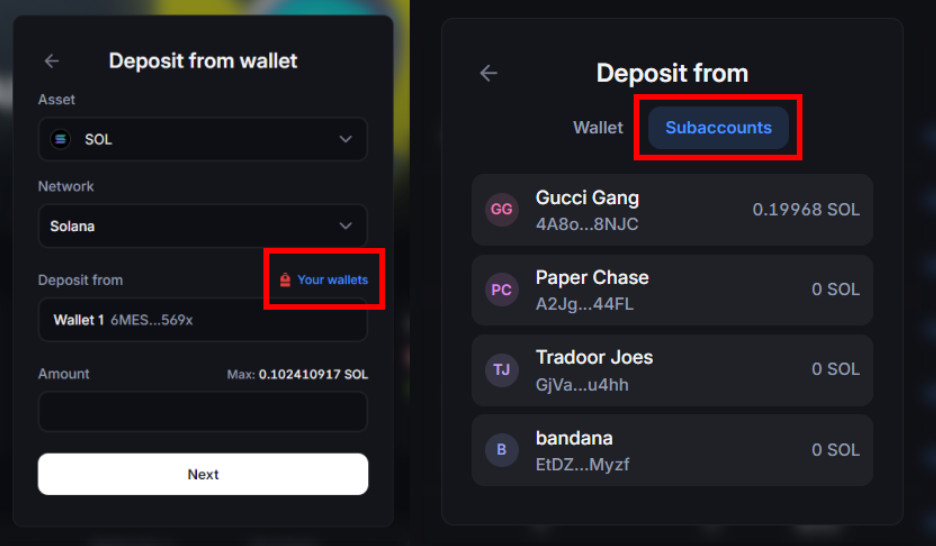
Task: Go back from Deposit from wallet panel
Action: tap(52, 61)
